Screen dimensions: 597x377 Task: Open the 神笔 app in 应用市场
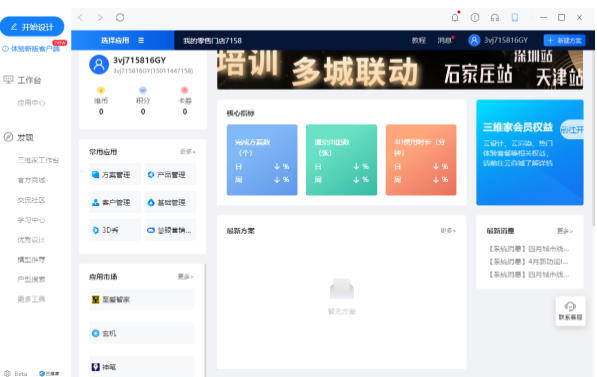[141, 367]
